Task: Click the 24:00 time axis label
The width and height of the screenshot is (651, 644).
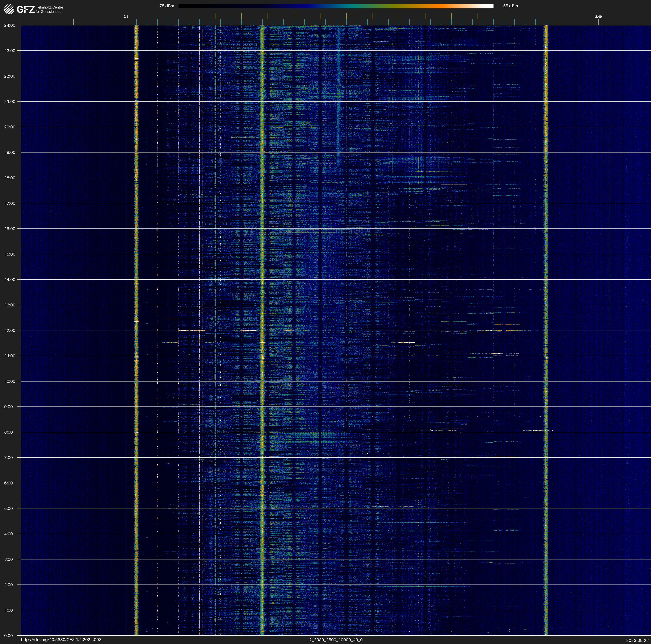Action: (10, 25)
